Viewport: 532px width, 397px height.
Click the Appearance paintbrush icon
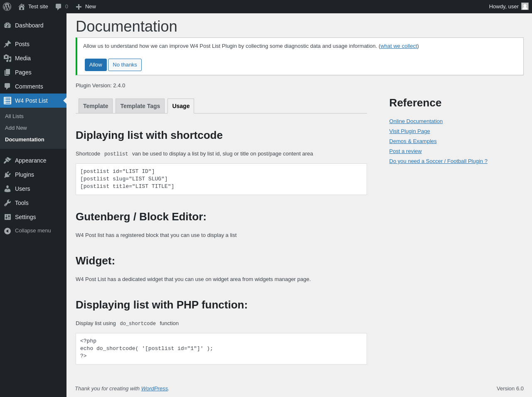(7, 160)
